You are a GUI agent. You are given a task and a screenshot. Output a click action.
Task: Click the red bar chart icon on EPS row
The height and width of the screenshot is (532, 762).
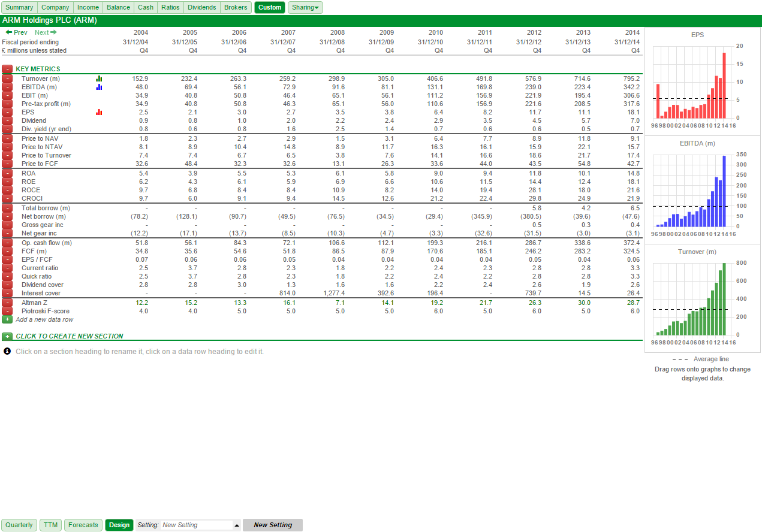[99, 112]
